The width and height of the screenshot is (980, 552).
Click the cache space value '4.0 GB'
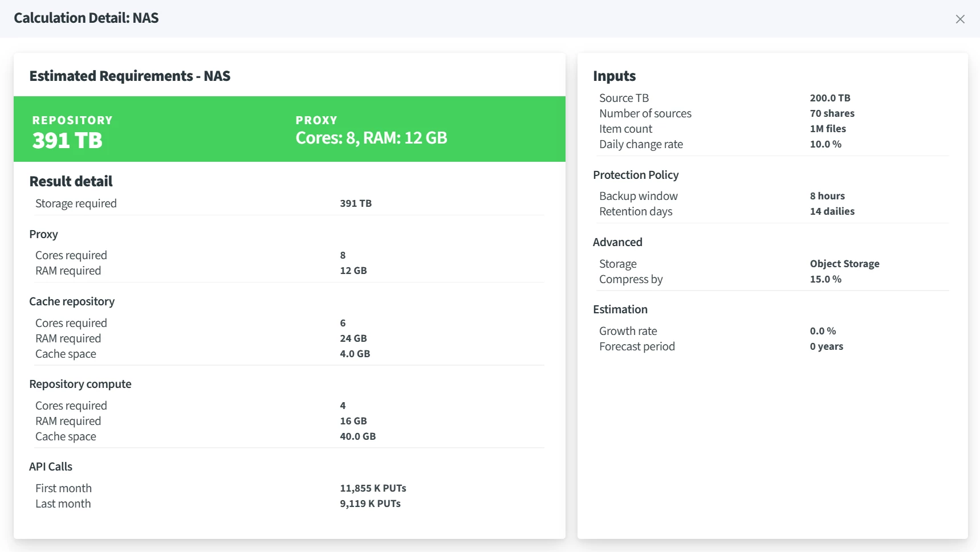(x=355, y=354)
